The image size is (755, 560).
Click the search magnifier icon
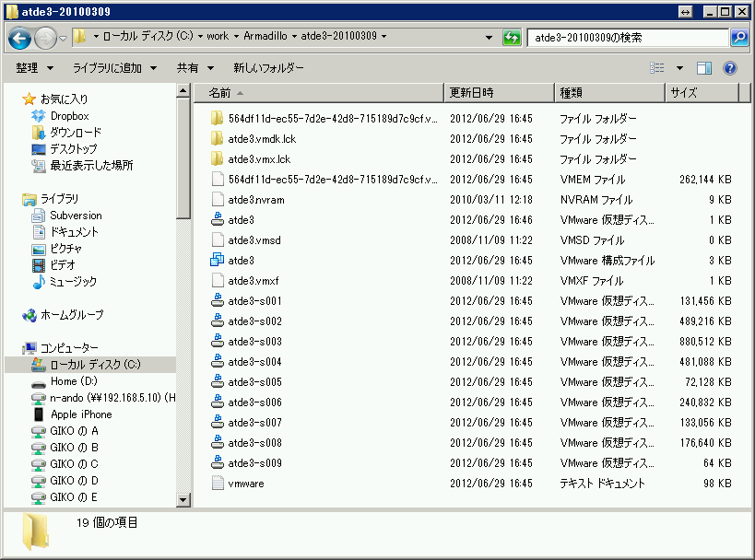739,38
